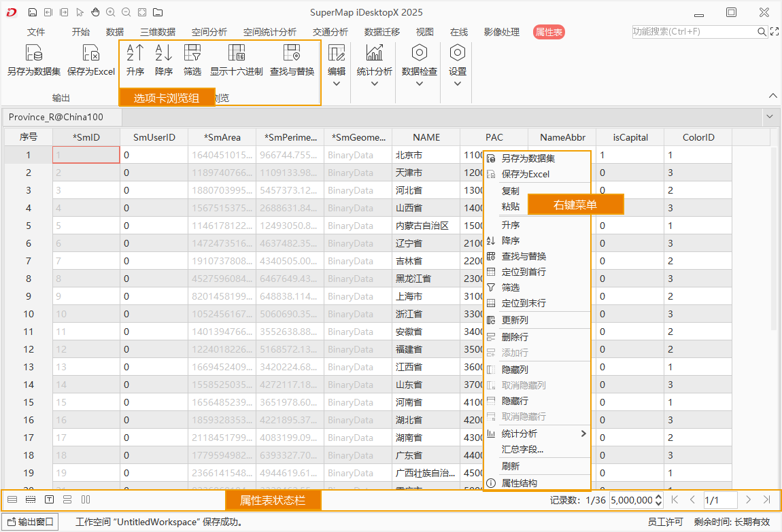Viewport: 782px width, 532px height.
Task: Collapse the ribbon with chevron arrow
Action: click(x=773, y=95)
